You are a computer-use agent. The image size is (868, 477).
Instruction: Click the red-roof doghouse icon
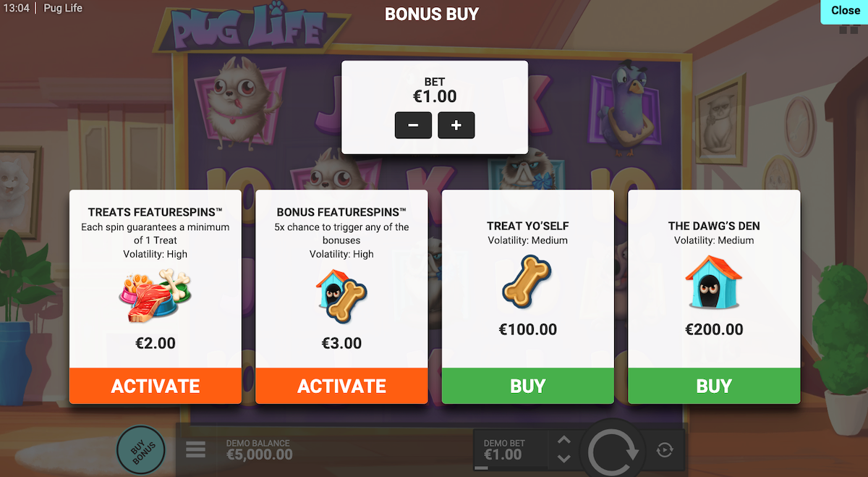(714, 282)
